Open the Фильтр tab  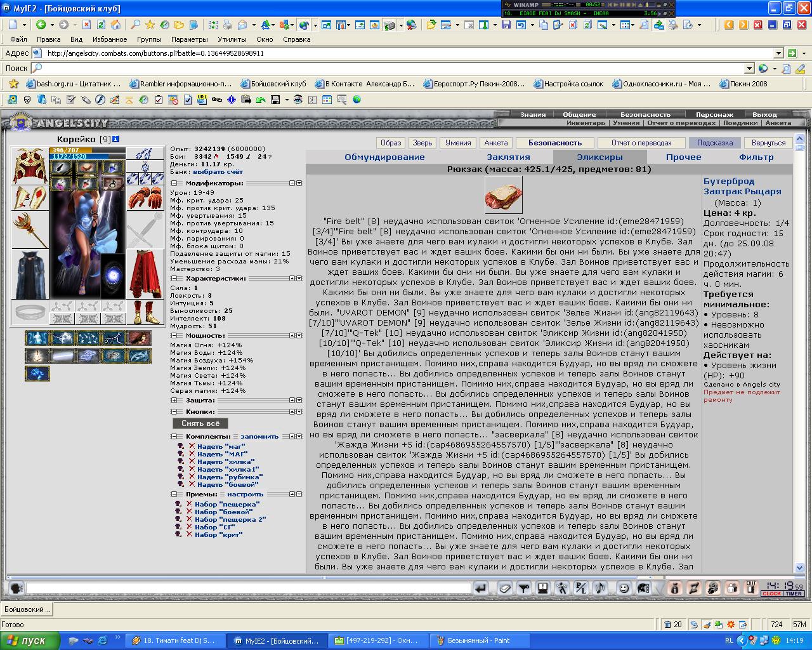click(x=756, y=157)
